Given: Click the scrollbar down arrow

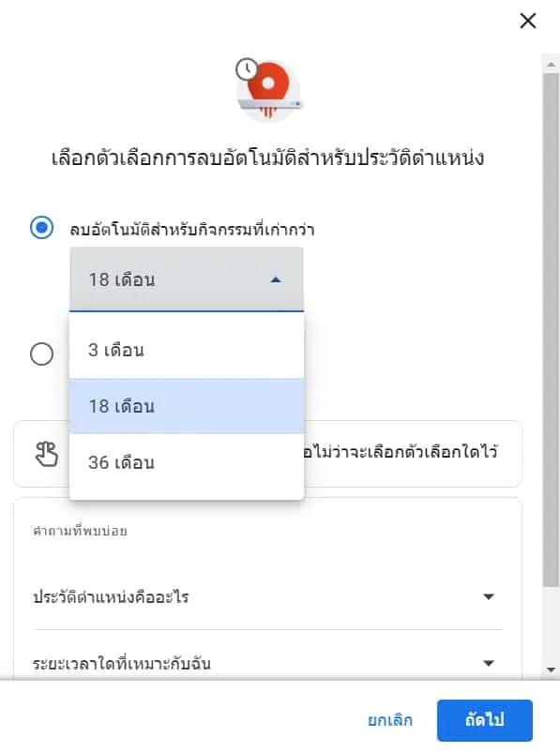Looking at the screenshot, I should (551, 670).
